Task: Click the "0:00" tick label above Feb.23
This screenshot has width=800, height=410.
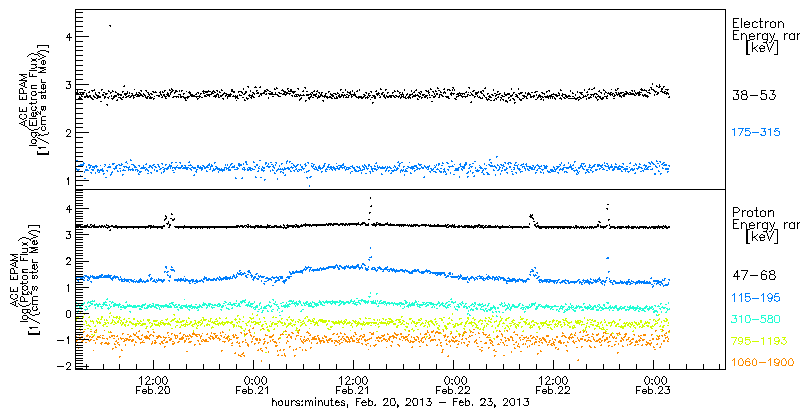Action: click(654, 381)
